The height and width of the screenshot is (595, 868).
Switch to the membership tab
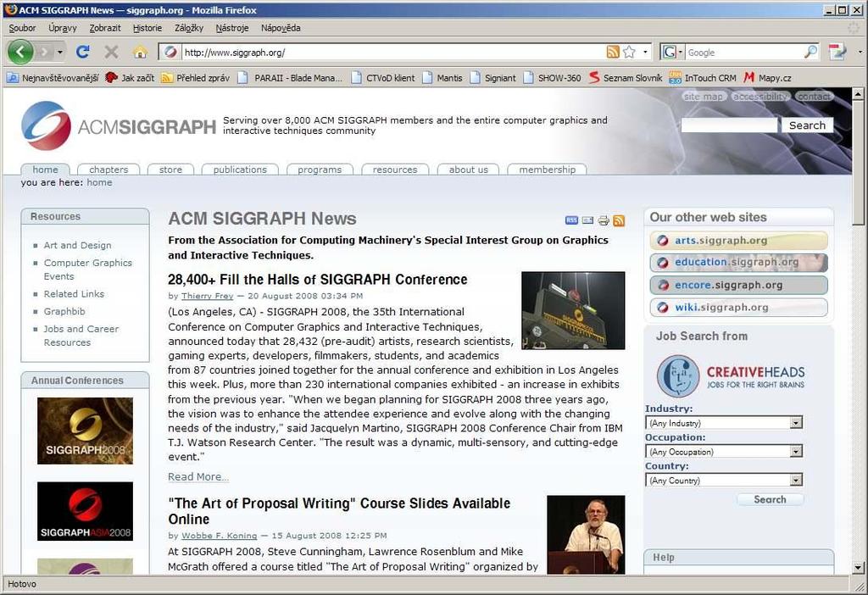547,170
